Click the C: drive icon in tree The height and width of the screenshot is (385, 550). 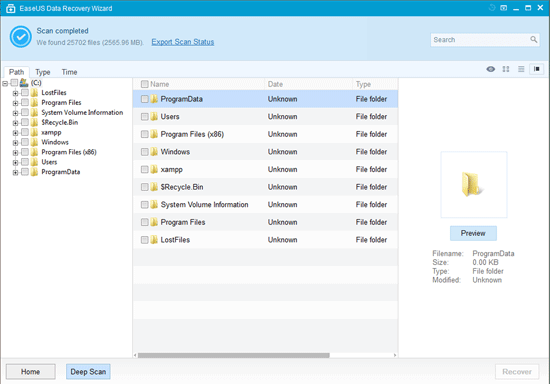pyautogui.click(x=24, y=83)
